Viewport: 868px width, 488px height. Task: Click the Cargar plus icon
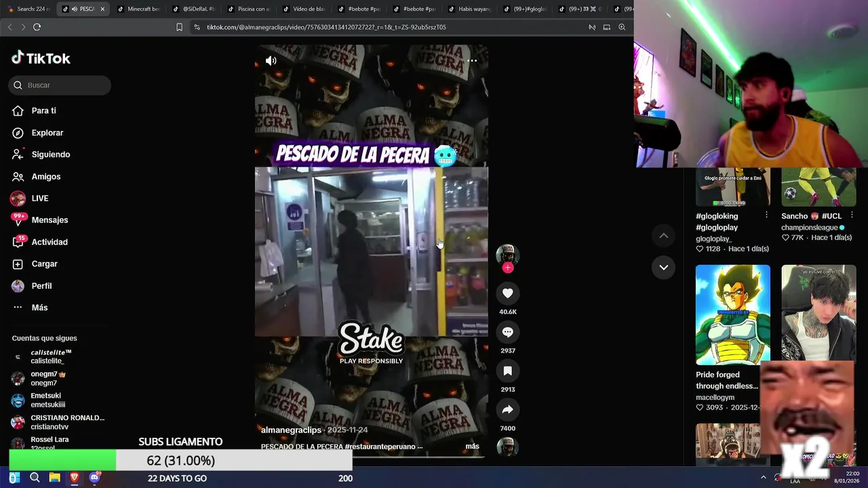point(18,264)
